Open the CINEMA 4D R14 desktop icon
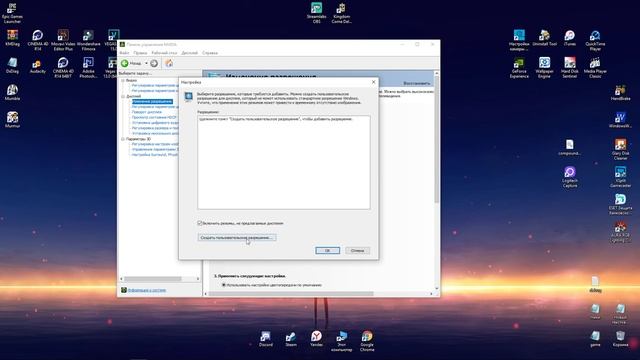The height and width of the screenshot is (360, 640). coord(38,40)
